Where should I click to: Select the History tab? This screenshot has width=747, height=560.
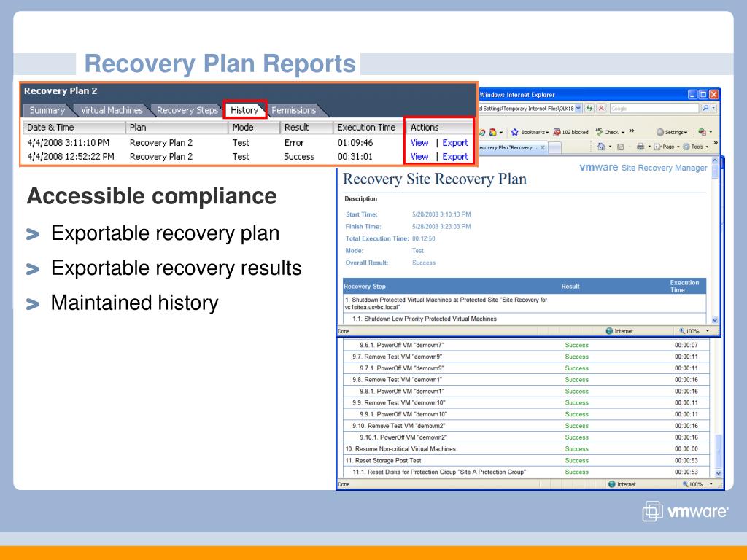[x=244, y=110]
